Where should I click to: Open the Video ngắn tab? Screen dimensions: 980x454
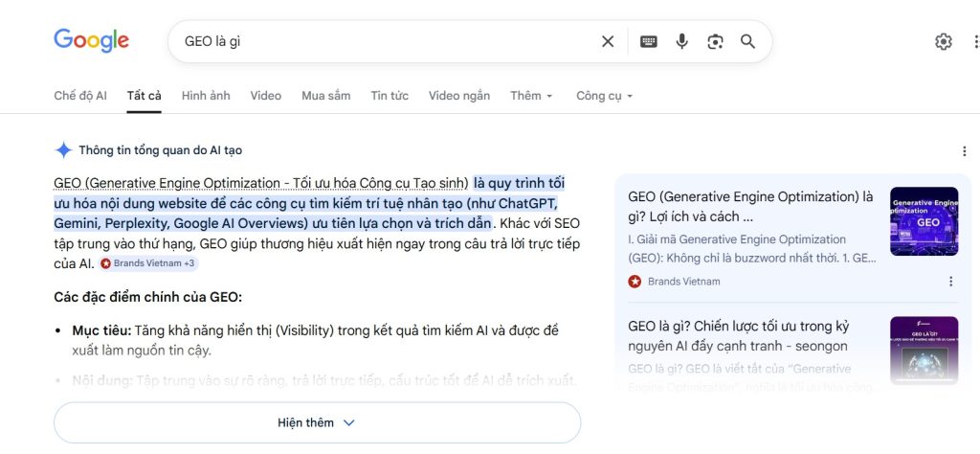point(458,96)
